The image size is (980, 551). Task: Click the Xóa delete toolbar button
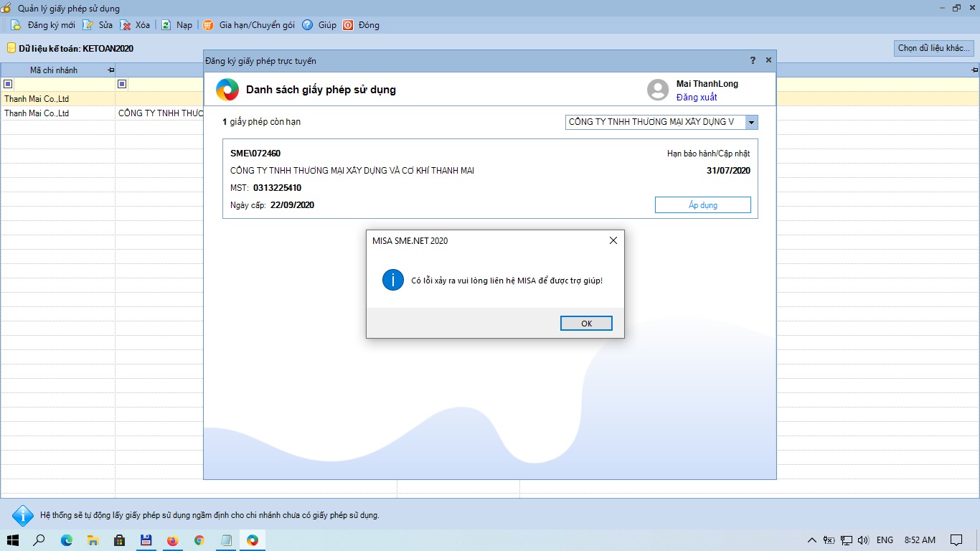pyautogui.click(x=136, y=25)
